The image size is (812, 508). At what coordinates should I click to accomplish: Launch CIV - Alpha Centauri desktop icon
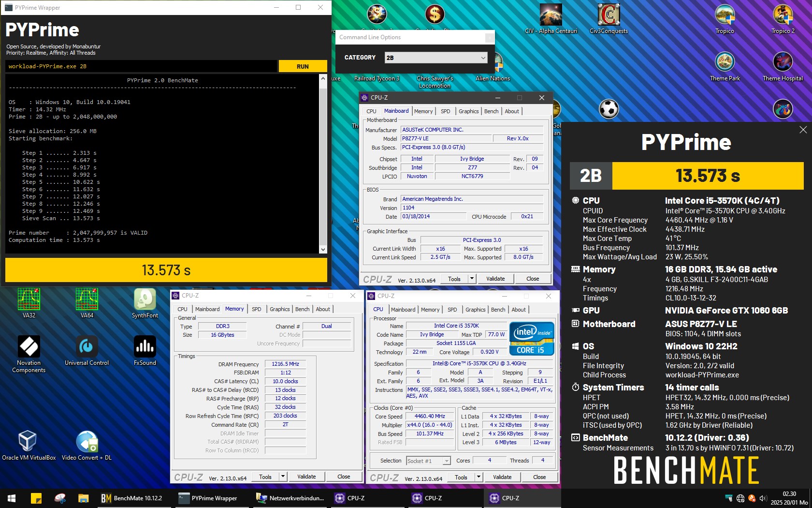click(x=551, y=18)
